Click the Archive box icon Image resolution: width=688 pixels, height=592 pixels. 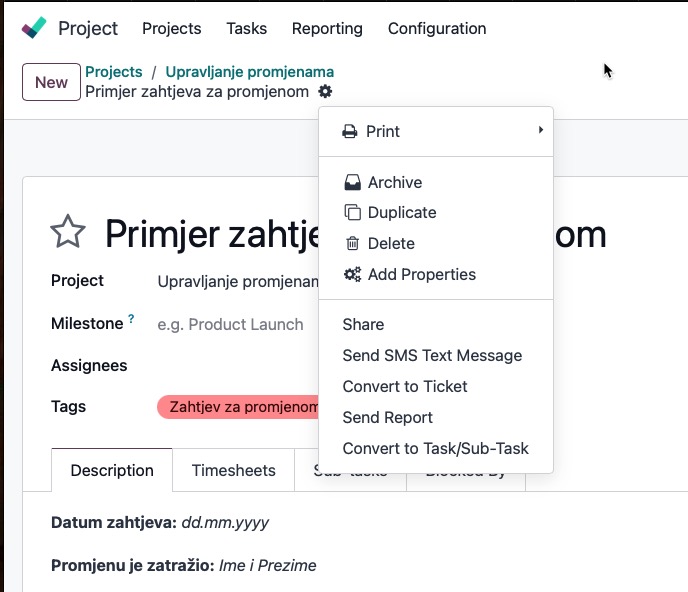[352, 182]
